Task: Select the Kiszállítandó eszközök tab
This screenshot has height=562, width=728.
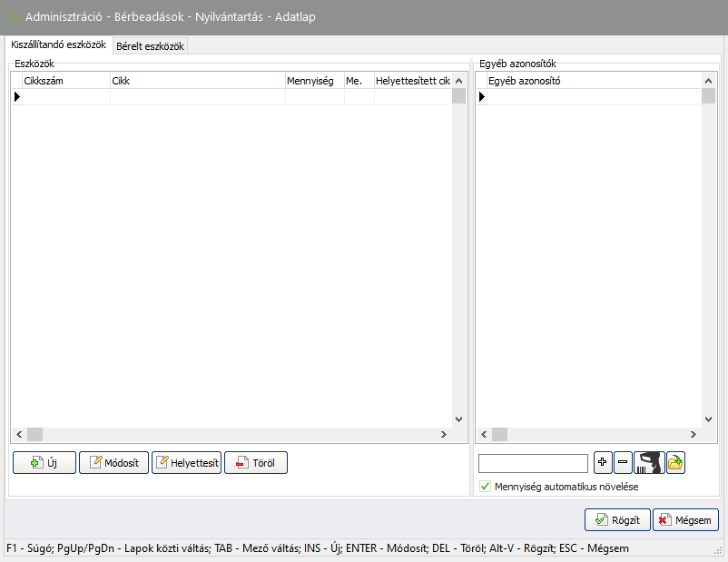Action: [x=58, y=44]
